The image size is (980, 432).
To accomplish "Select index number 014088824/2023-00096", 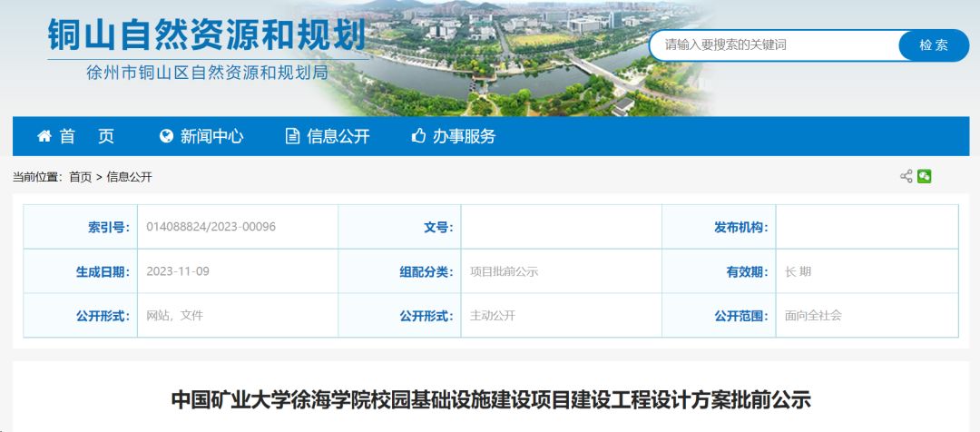I will 211,227.
